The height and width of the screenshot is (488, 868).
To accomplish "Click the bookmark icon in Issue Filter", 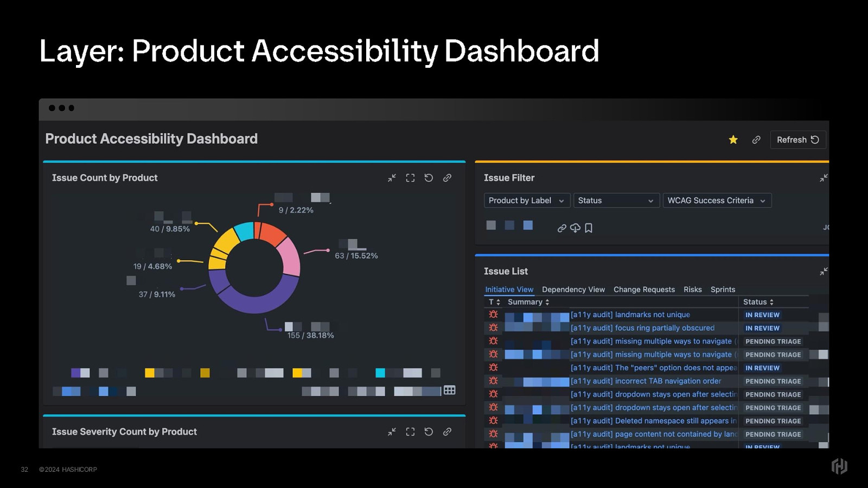I will pyautogui.click(x=589, y=228).
